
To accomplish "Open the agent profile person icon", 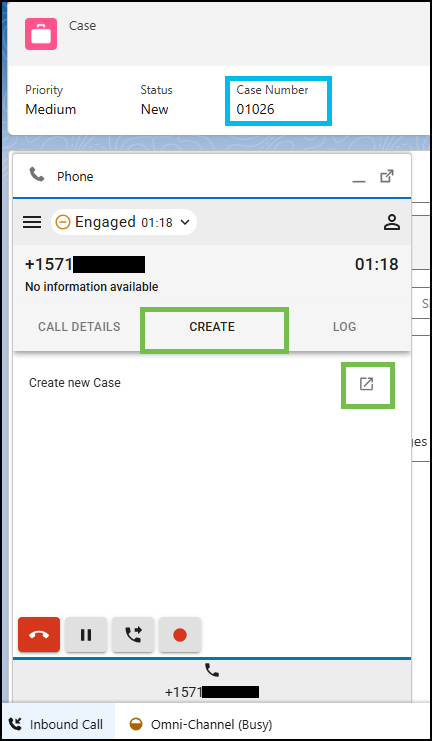I will (391, 222).
